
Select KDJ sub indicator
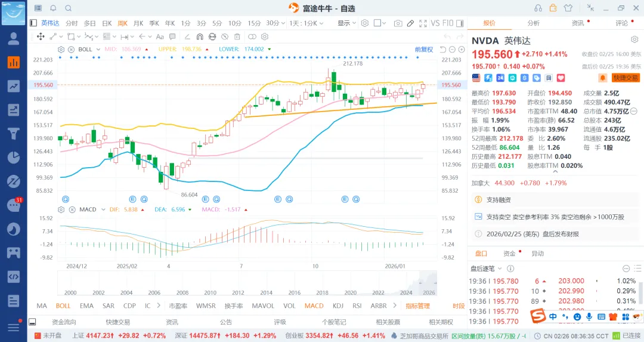338,306
